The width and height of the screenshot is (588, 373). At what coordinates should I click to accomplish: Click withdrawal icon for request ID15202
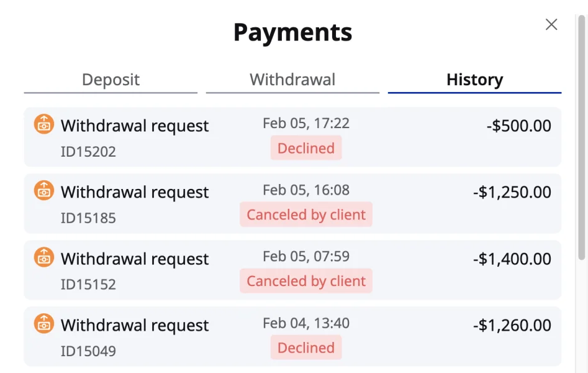pos(43,124)
